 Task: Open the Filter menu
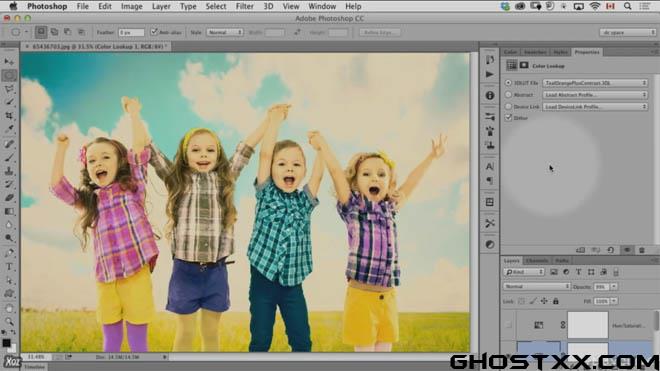[x=245, y=6]
